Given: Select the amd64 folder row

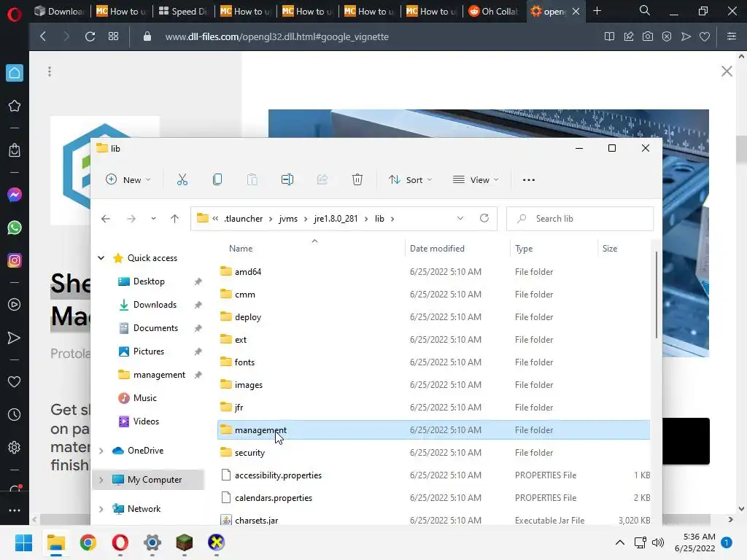Looking at the screenshot, I should (433, 272).
